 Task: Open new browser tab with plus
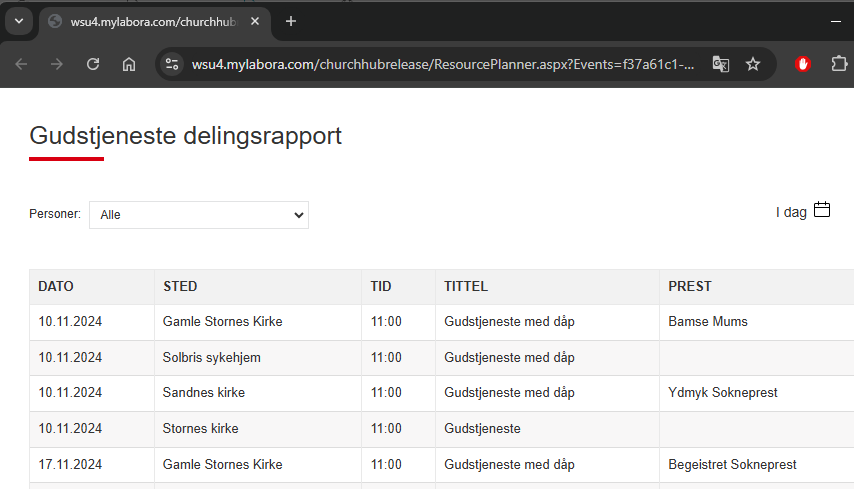click(291, 21)
